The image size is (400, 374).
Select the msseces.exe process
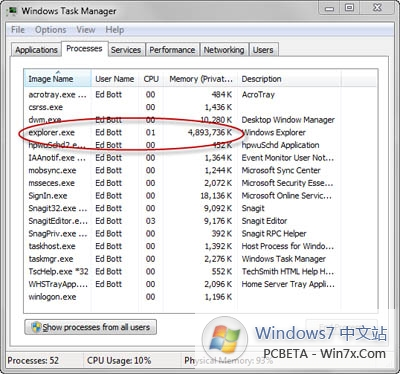[x=200, y=183]
